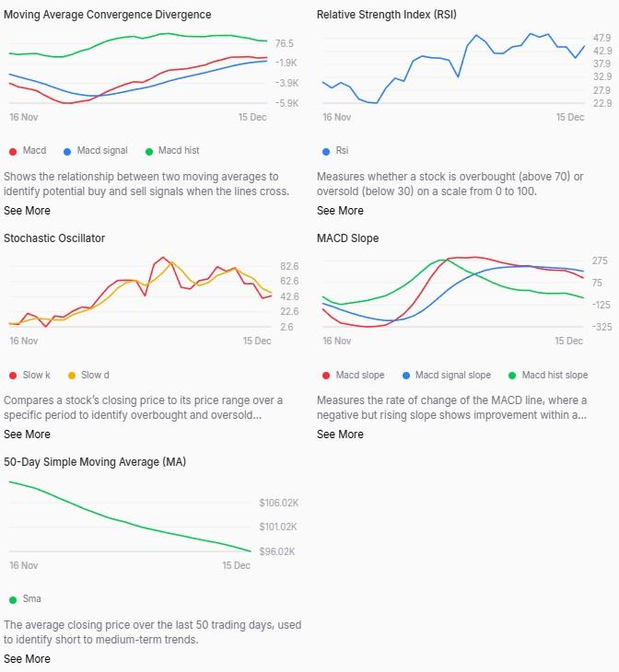This screenshot has height=672, width=619.
Task: Open See More under MACD Slope
Action: 340,434
